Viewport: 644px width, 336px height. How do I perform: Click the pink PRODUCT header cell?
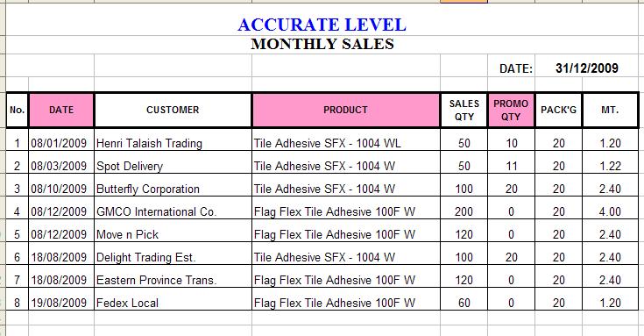[x=345, y=110]
